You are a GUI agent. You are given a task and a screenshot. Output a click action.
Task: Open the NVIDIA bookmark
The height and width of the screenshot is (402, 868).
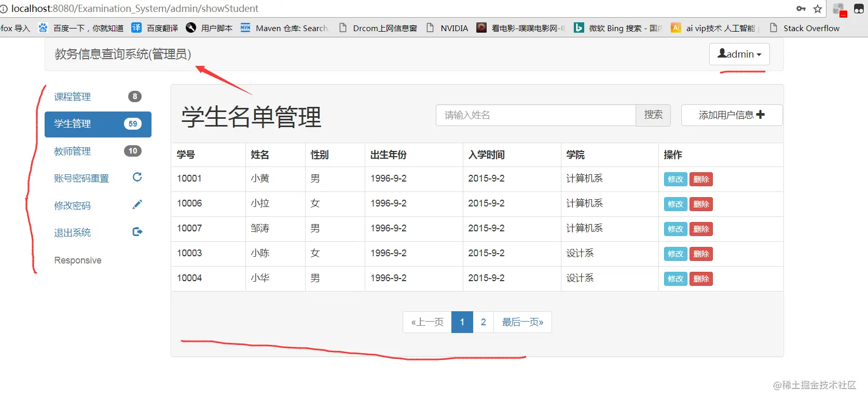tap(447, 28)
